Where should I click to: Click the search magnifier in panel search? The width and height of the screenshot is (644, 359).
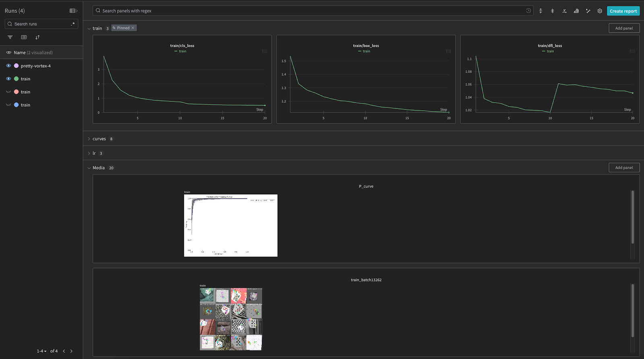tap(98, 11)
